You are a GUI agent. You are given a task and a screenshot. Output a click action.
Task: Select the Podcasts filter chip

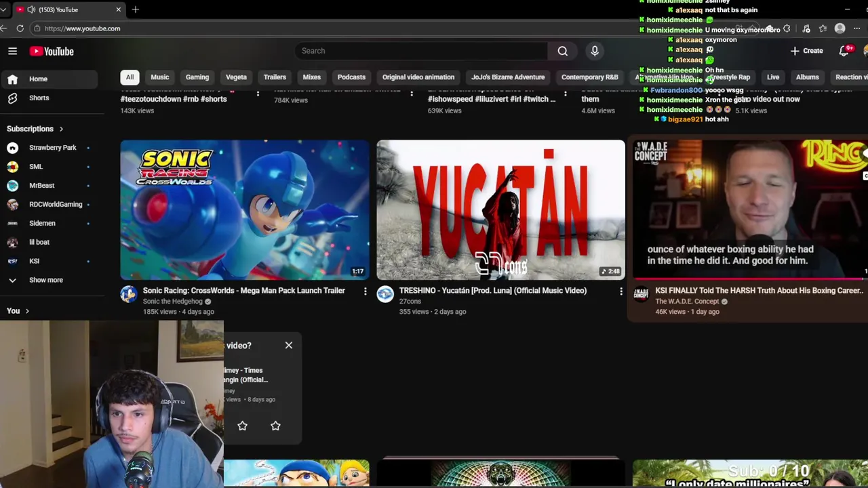tap(351, 77)
